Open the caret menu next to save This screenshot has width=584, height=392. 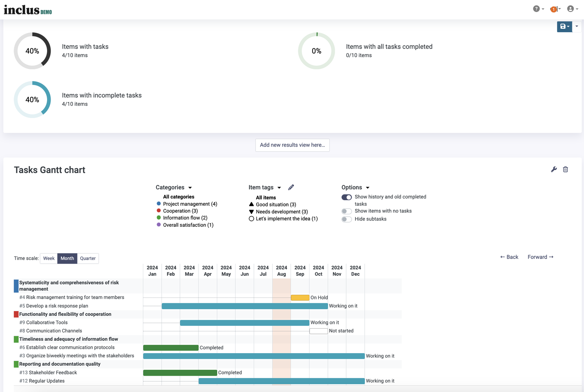(577, 26)
